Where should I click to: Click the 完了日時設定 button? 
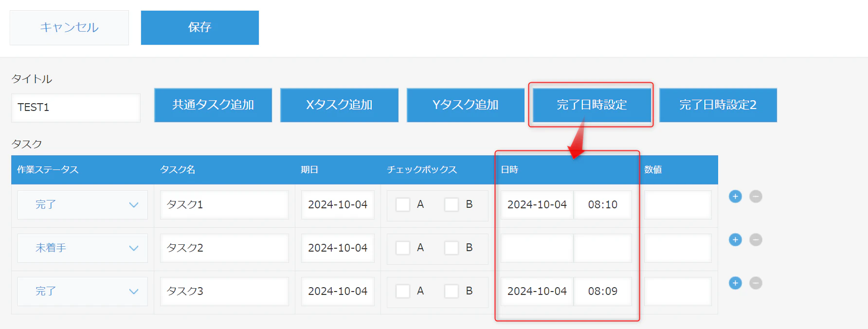point(592,105)
